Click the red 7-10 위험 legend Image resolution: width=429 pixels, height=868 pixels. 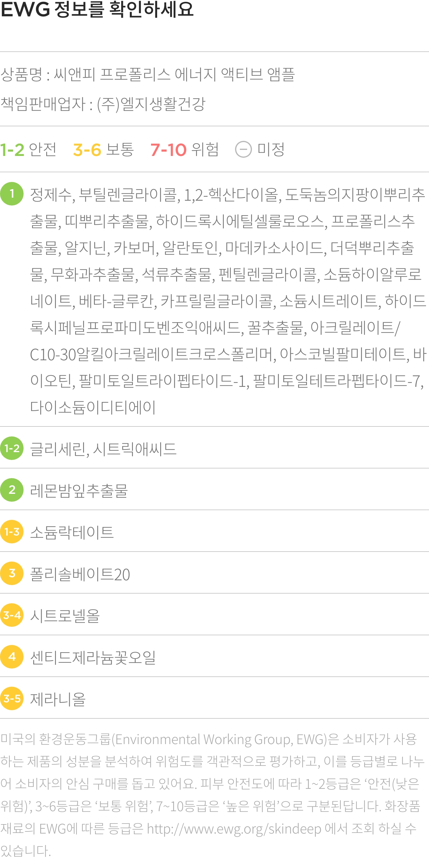pyautogui.click(x=185, y=149)
